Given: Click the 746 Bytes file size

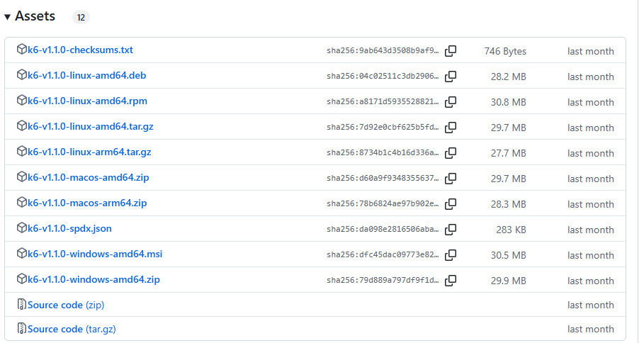Looking at the screenshot, I should tap(505, 51).
